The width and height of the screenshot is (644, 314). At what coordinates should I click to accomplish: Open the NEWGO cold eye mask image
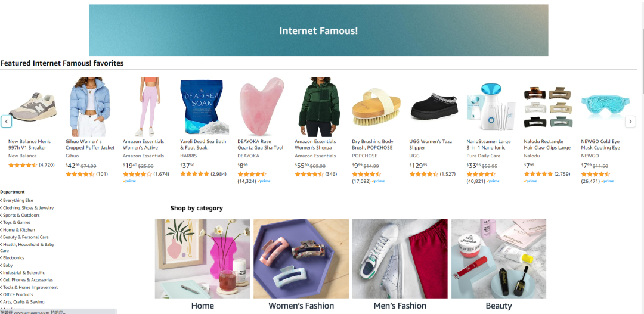click(602, 106)
